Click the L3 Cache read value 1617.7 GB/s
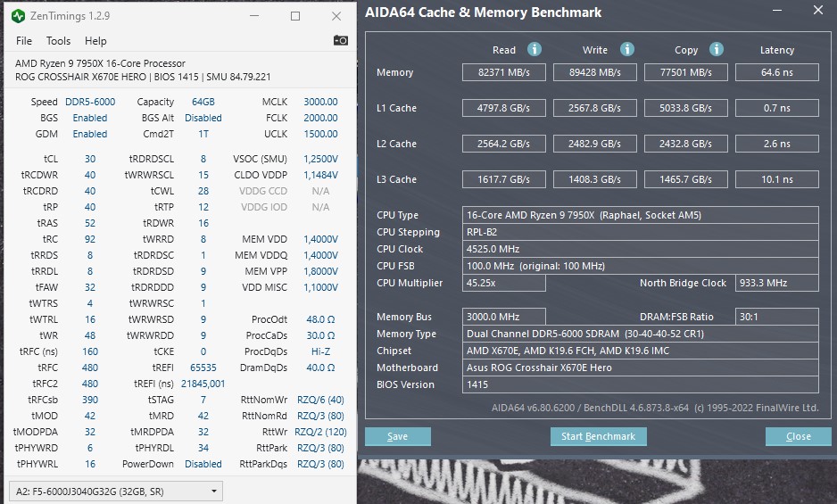 pos(504,179)
